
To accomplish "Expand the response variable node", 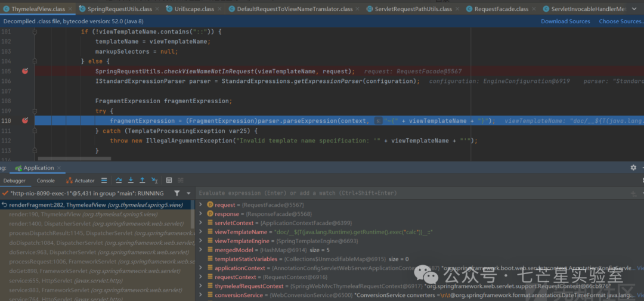I will 200,214.
